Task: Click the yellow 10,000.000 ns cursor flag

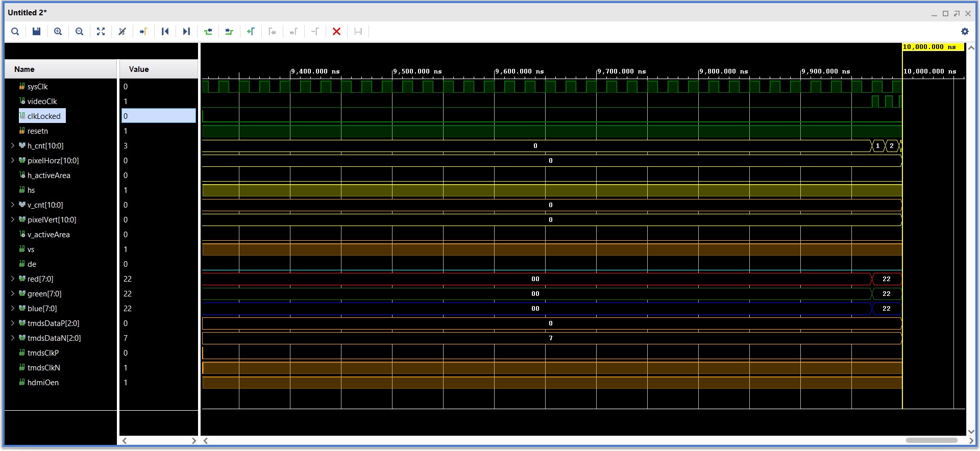Action: point(933,47)
